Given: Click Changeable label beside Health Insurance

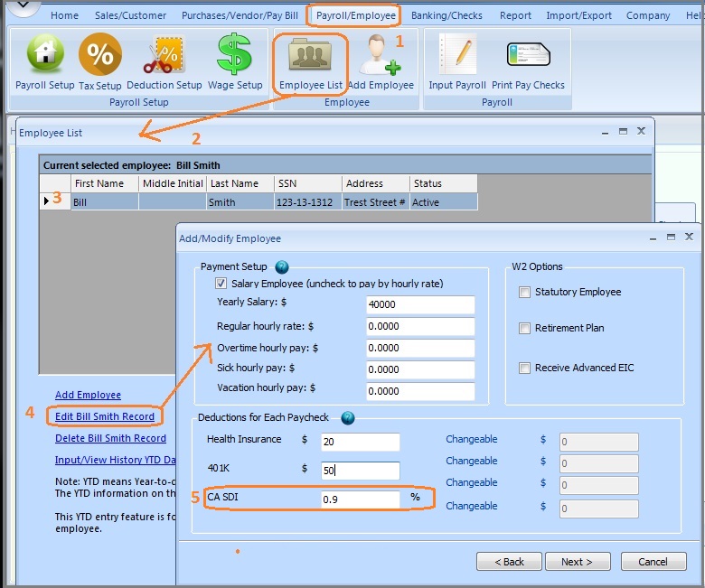Looking at the screenshot, I should coord(472,439).
